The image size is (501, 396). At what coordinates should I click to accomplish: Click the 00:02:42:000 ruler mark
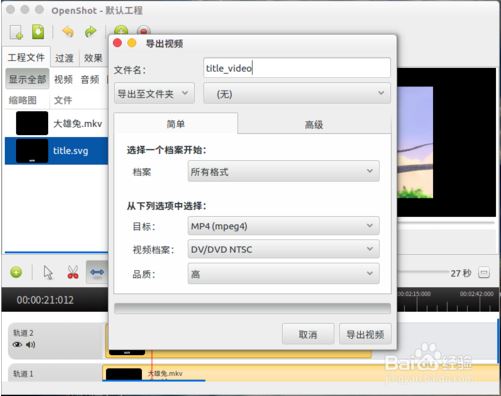point(477,294)
